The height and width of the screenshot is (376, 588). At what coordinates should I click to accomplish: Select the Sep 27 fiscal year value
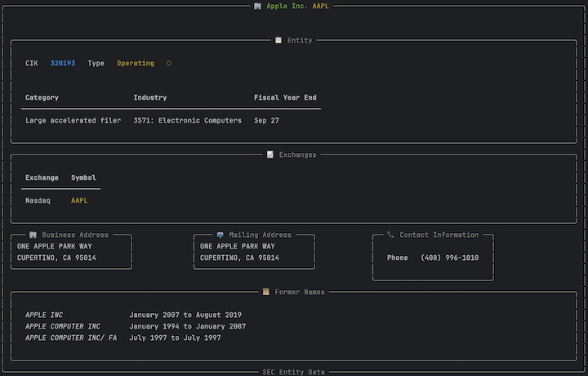pos(266,120)
